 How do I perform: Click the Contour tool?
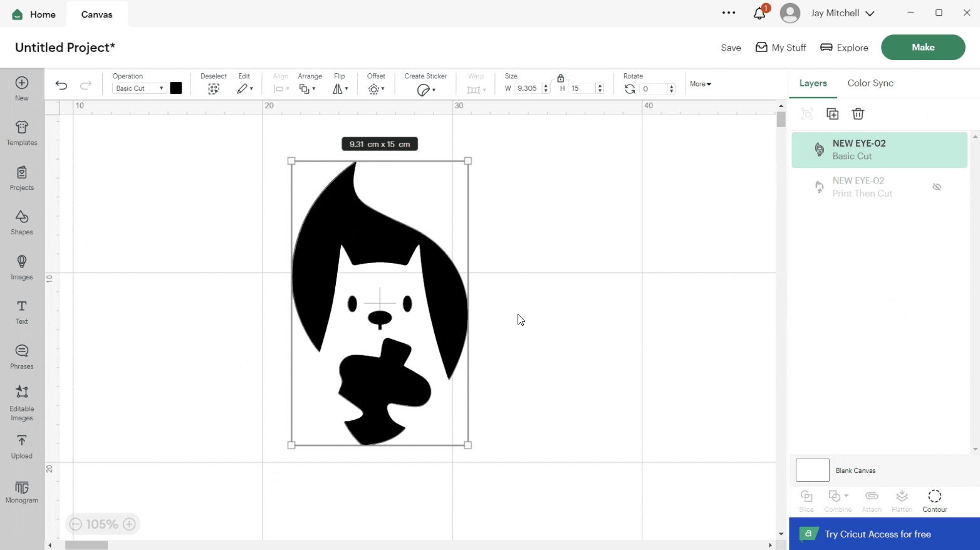coord(934,501)
